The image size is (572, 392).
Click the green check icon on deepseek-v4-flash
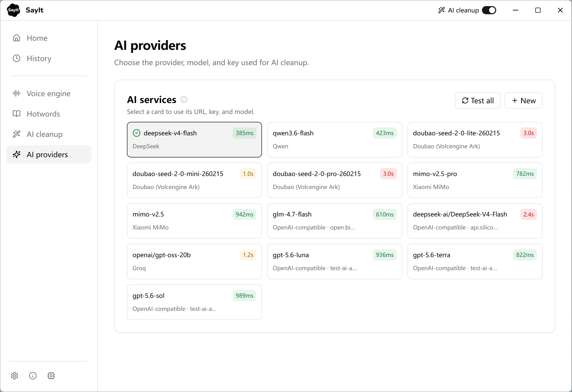(137, 133)
